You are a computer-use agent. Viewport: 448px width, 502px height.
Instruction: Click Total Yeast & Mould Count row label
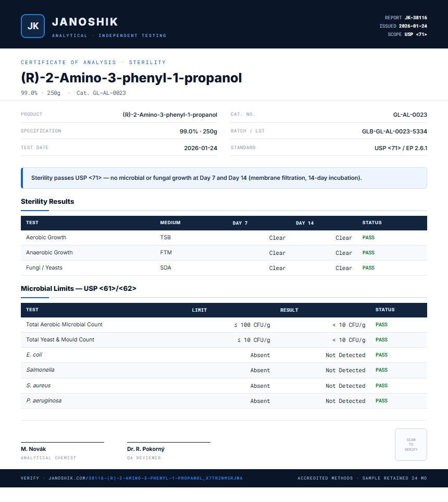(60, 339)
